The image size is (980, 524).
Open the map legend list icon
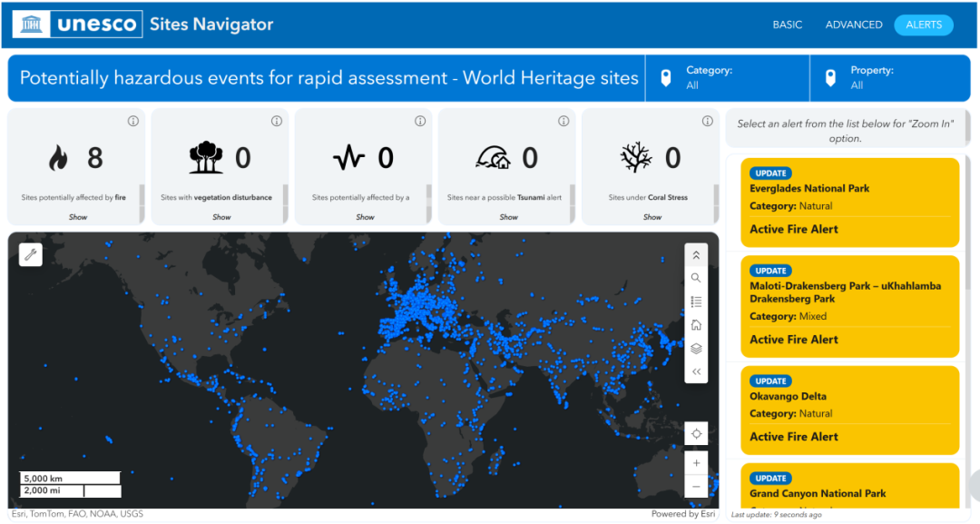coord(696,302)
